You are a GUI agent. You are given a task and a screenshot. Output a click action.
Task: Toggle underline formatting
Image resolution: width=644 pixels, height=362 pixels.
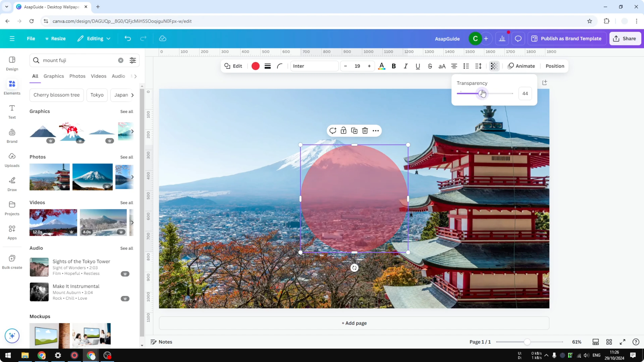coord(418,66)
